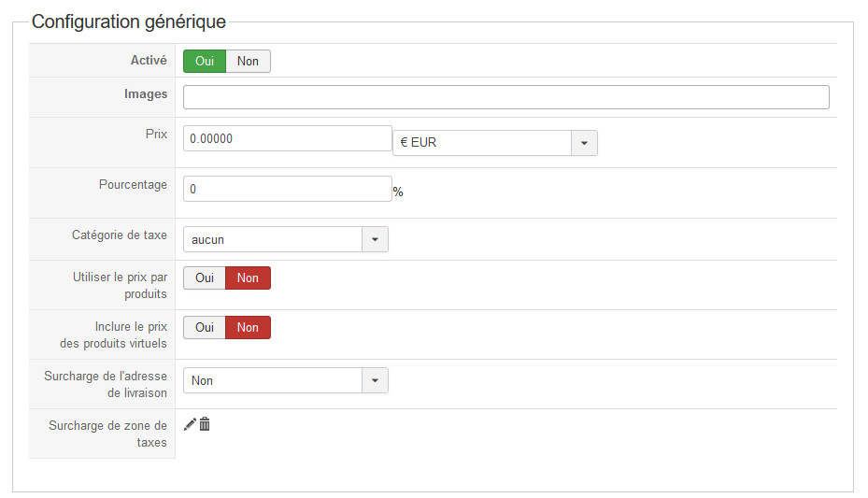Set Activé to Oui

[x=205, y=61]
